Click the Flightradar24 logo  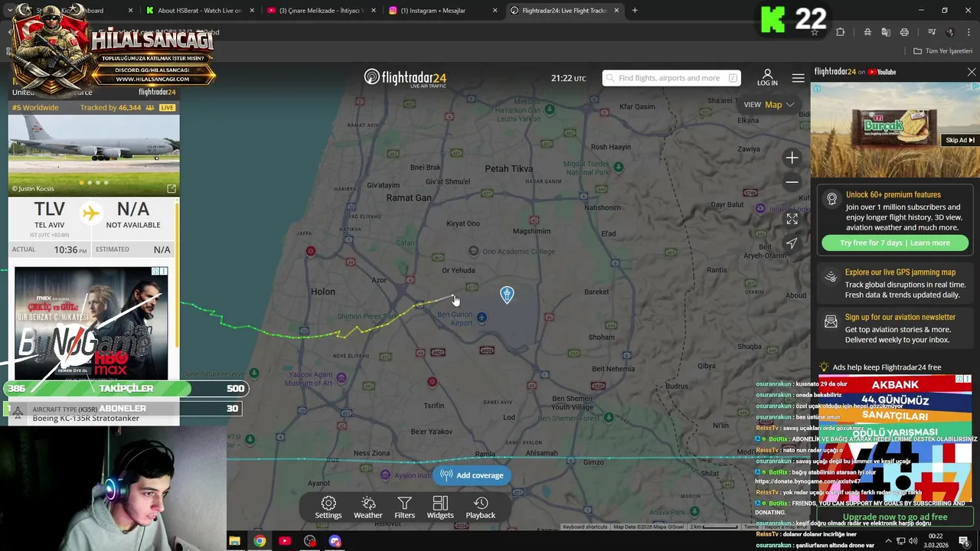click(x=405, y=77)
